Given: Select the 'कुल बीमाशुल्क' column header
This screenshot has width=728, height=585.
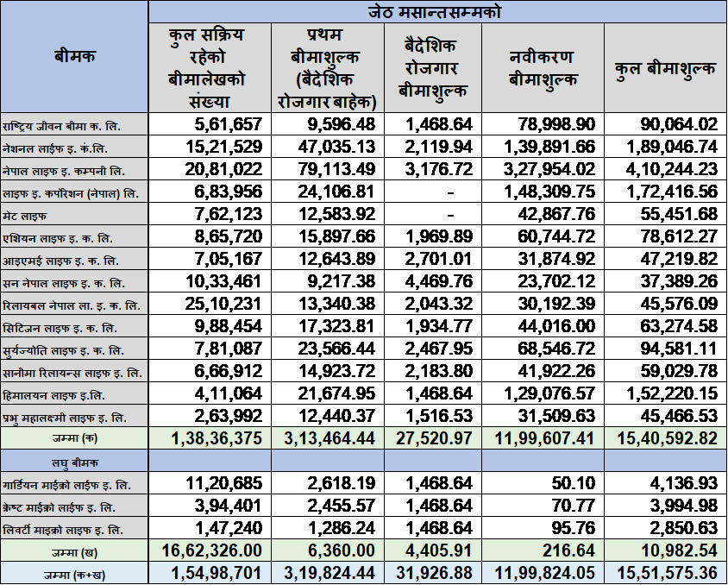Looking at the screenshot, I should [x=665, y=68].
